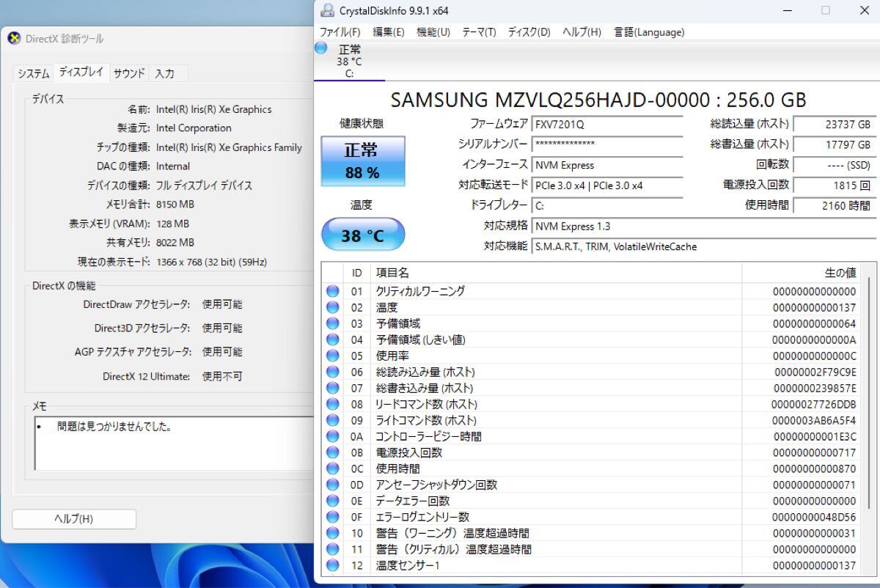This screenshot has width=880, height=588.
Task: Click status orb for 使用時間 ID 0C row
Action: point(333,468)
